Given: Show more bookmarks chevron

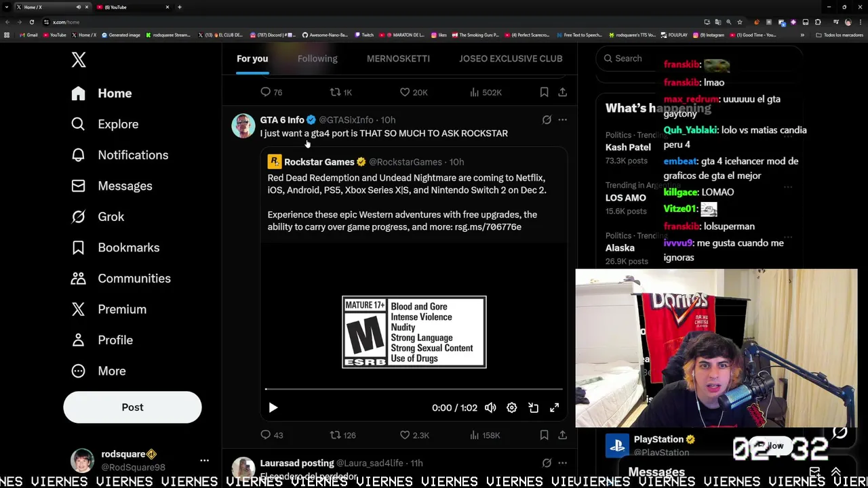Looking at the screenshot, I should [802, 35].
